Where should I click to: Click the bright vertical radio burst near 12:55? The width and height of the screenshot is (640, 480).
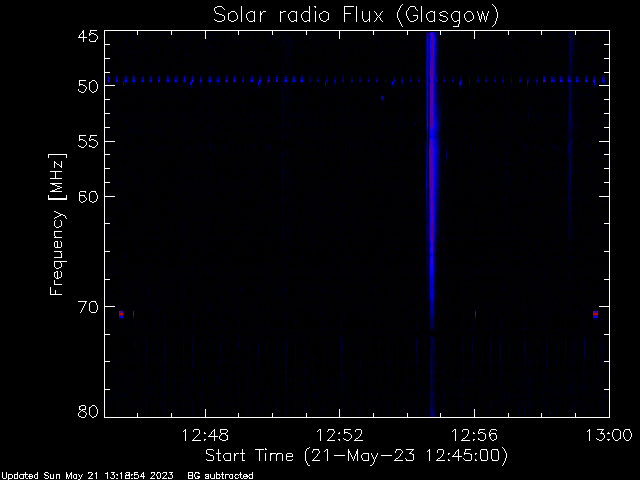coord(432,224)
